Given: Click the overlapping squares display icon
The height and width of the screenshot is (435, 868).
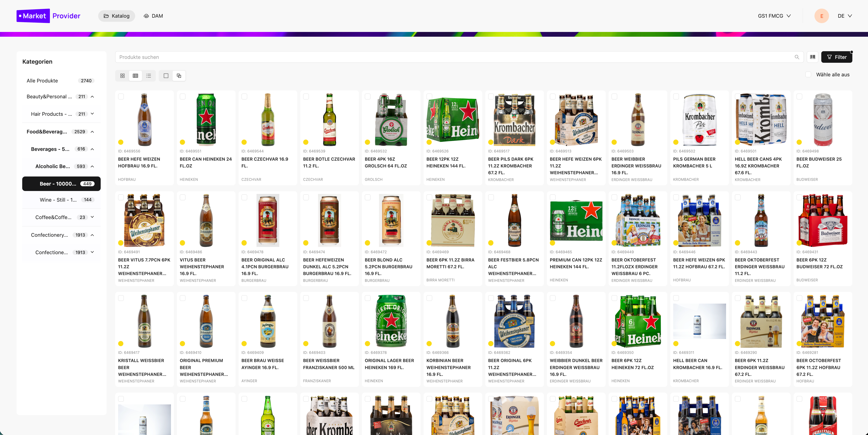Looking at the screenshot, I should [x=179, y=76].
